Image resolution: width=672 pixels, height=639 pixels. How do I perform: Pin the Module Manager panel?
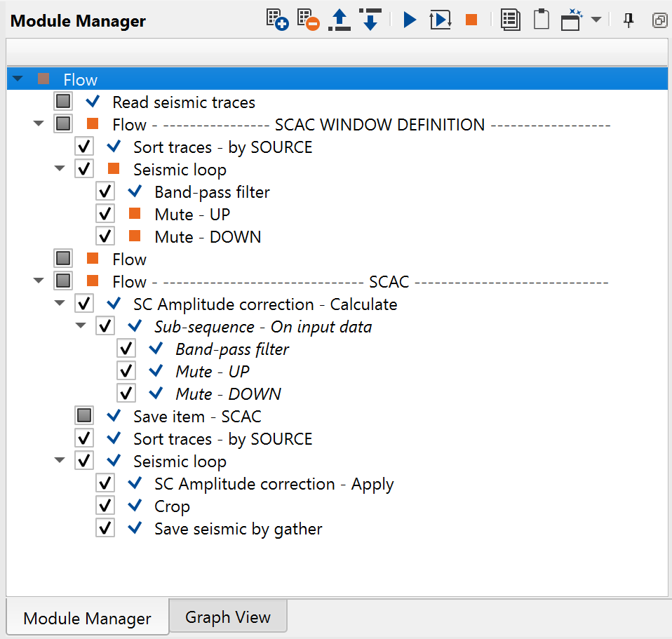[x=629, y=20]
